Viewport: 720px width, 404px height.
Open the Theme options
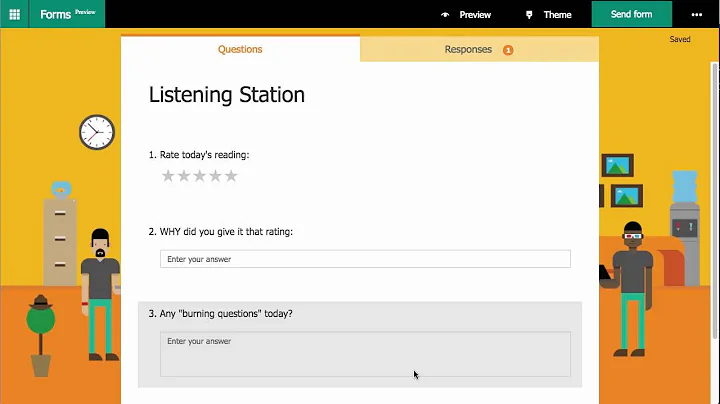pos(557,15)
